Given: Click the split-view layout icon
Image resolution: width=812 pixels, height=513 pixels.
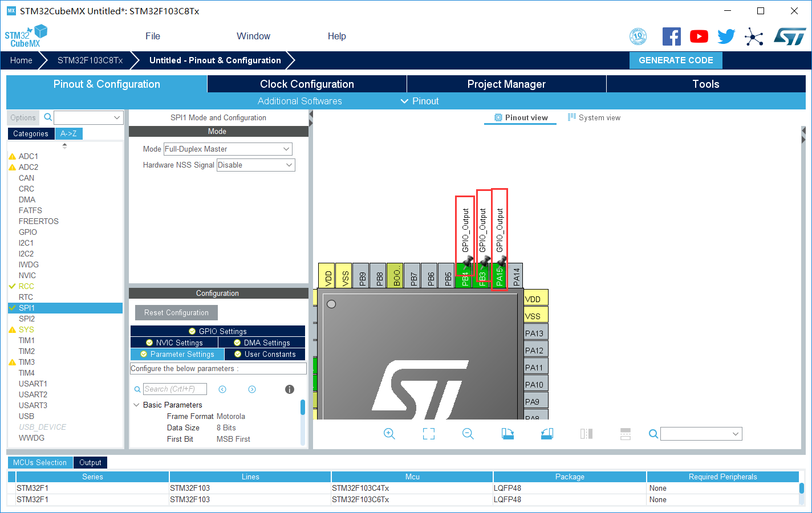Looking at the screenshot, I should (626, 434).
